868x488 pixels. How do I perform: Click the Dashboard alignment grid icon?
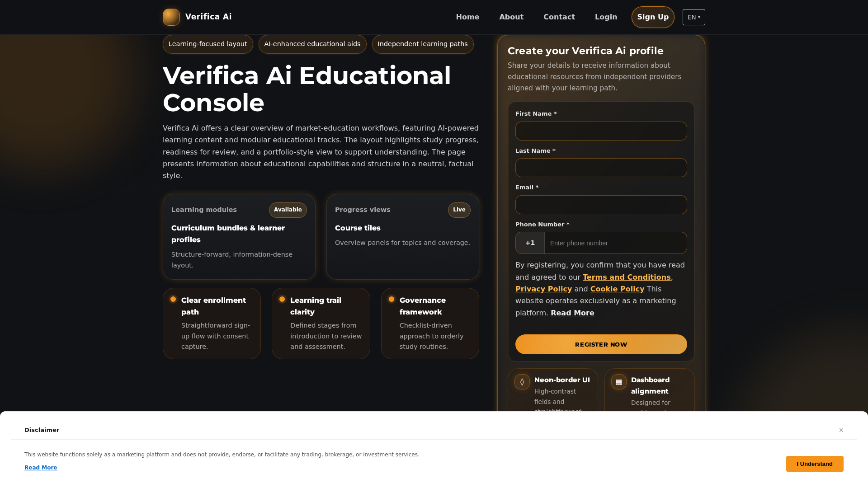[619, 382]
